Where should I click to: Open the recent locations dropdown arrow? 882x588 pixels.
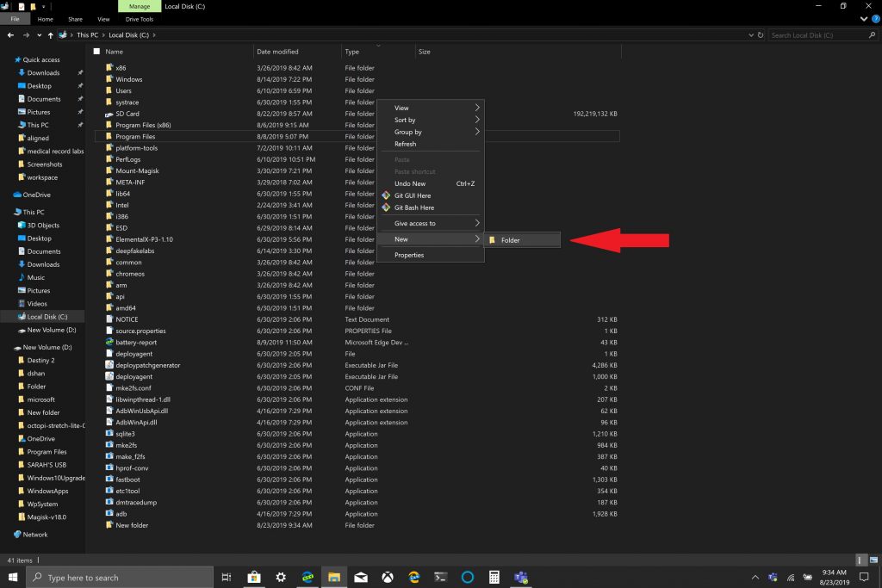coord(40,35)
